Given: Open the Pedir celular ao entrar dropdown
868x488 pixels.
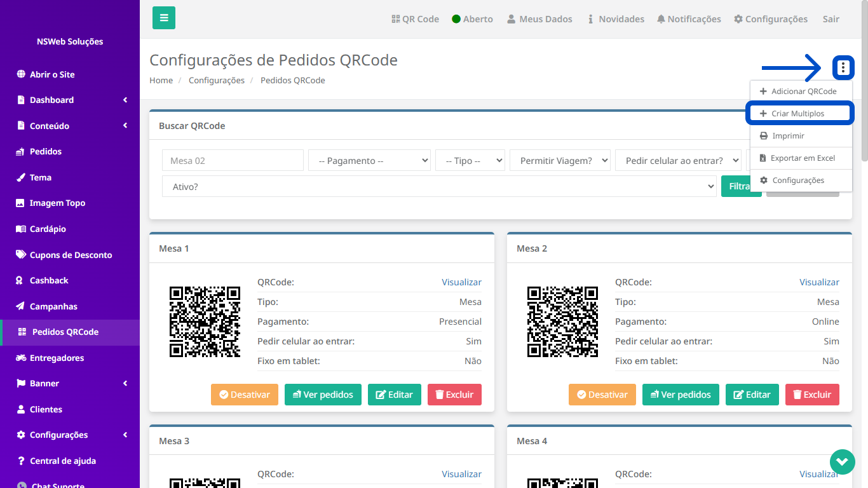Looking at the screenshot, I should [678, 161].
